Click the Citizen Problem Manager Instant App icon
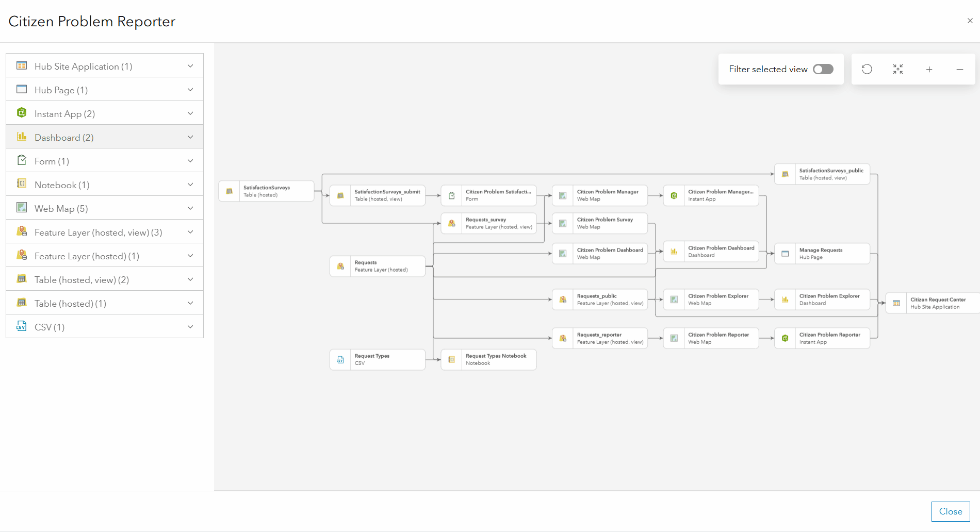Viewport: 980px width, 532px height. tap(674, 195)
